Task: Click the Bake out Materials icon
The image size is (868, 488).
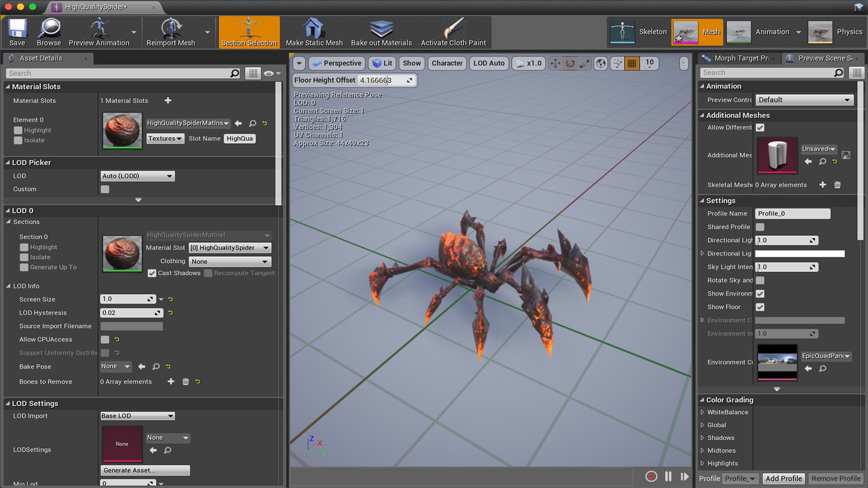Action: coord(381,32)
